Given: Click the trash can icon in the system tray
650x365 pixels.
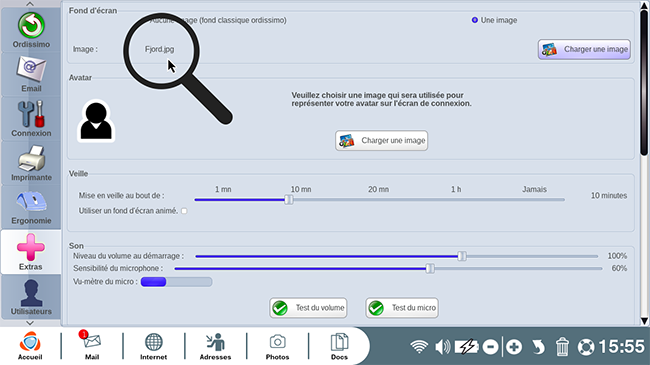Looking at the screenshot, I should pos(562,347).
